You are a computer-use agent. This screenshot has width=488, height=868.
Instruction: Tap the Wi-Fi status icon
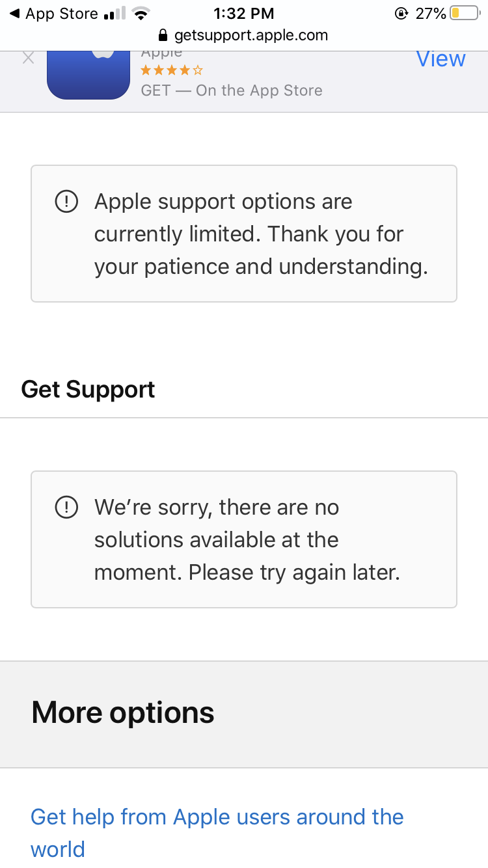pyautogui.click(x=140, y=14)
